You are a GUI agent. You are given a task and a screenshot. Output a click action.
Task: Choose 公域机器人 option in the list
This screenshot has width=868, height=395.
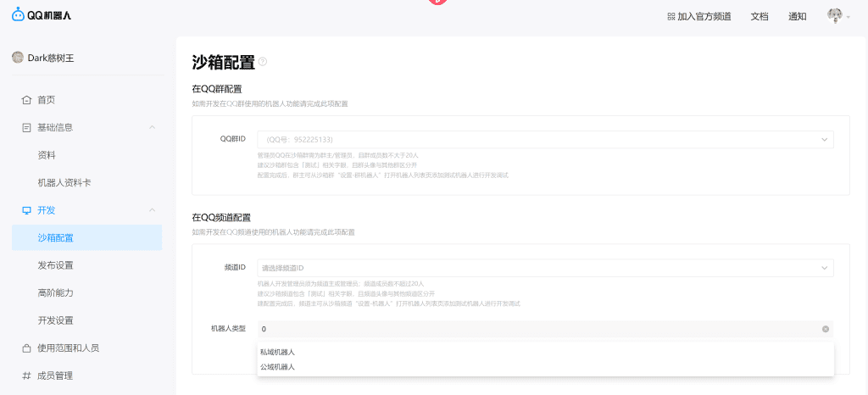coord(278,367)
